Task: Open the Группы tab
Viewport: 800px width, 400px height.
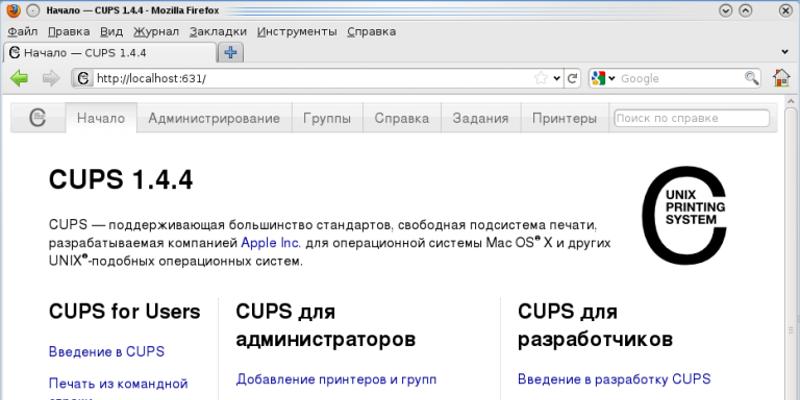Action: point(327,118)
